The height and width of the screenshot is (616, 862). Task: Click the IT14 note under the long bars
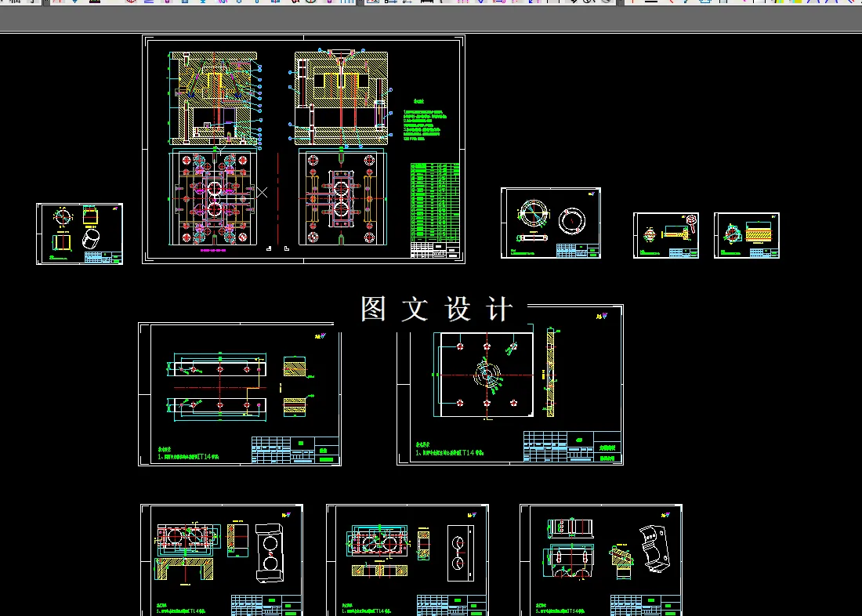pos(188,456)
